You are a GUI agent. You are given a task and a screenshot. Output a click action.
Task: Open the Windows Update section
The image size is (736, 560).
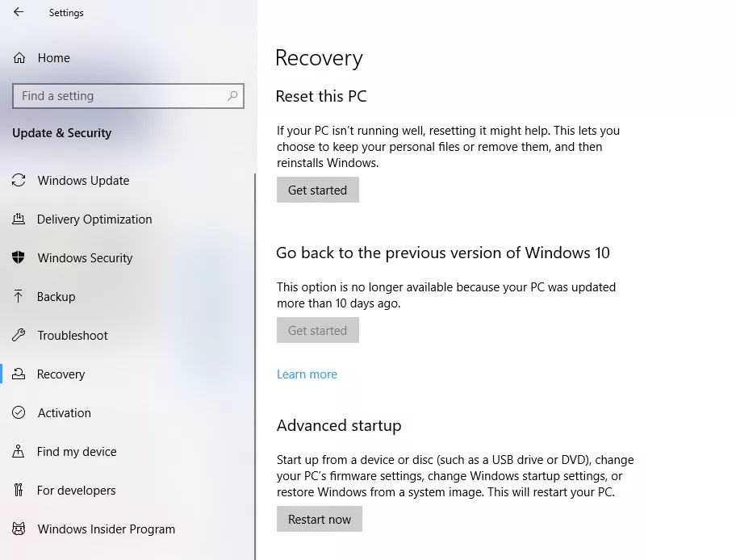point(83,181)
